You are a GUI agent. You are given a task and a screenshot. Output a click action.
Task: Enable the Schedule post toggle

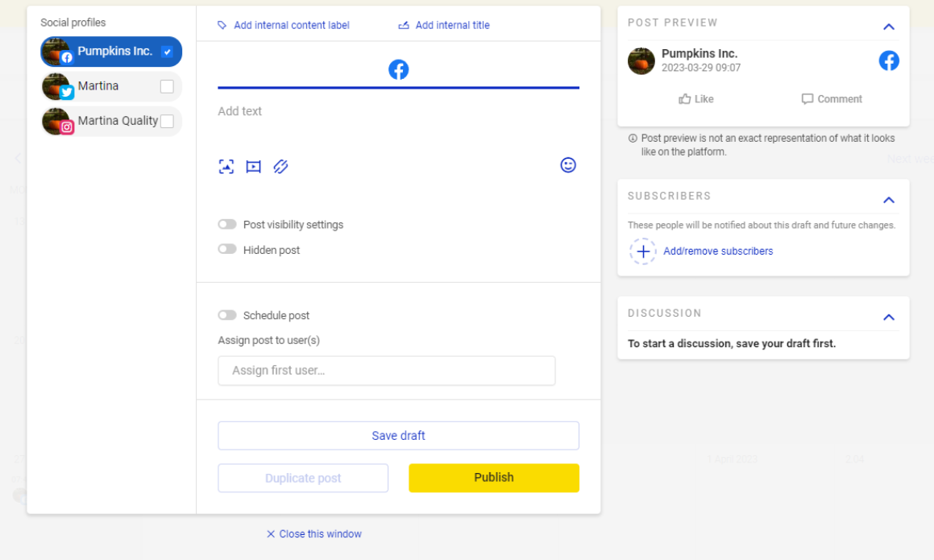227,316
